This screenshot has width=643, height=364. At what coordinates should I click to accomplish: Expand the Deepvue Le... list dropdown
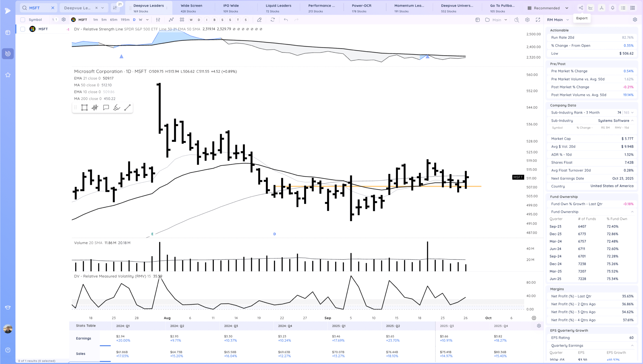click(102, 8)
